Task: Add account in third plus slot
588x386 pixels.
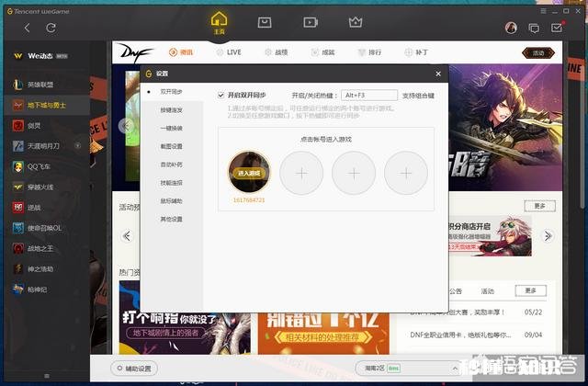Action: [354, 173]
